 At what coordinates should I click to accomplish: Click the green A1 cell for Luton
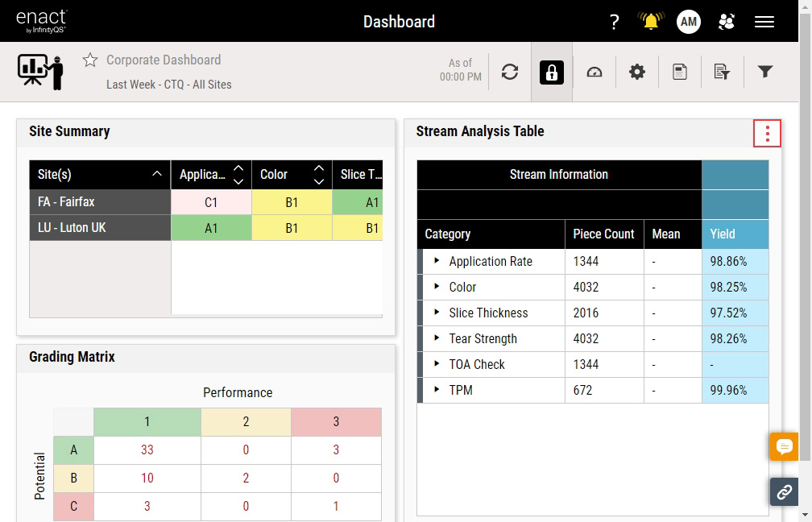point(211,228)
